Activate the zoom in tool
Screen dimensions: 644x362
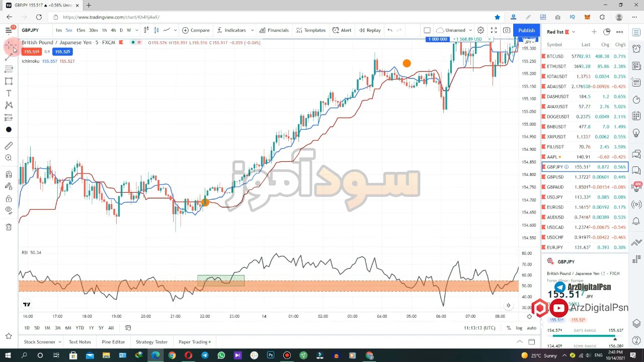click(9, 158)
